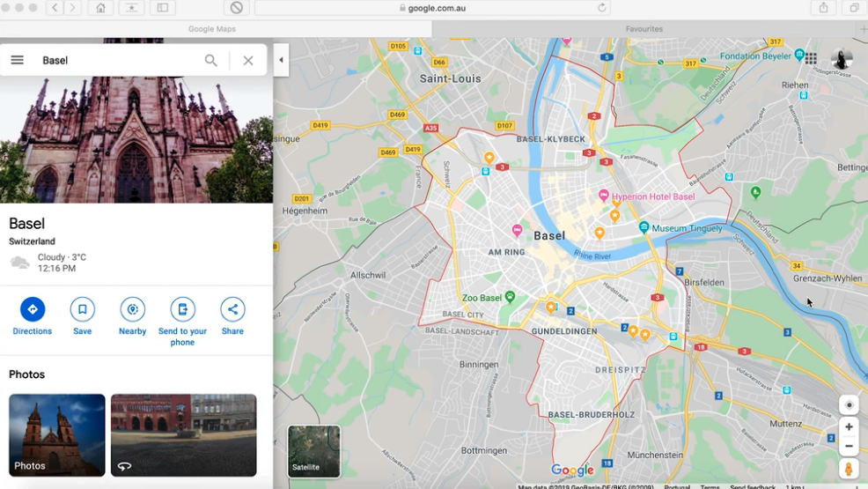Click the pink hotel pin near Am Ring
The image size is (868, 489).
coord(517,230)
